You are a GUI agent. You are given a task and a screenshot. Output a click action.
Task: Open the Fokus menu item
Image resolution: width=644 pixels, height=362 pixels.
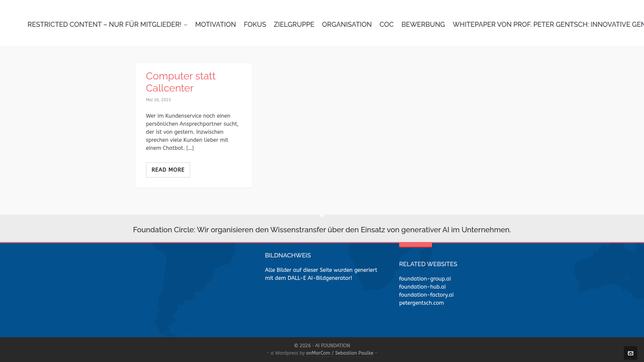point(255,24)
